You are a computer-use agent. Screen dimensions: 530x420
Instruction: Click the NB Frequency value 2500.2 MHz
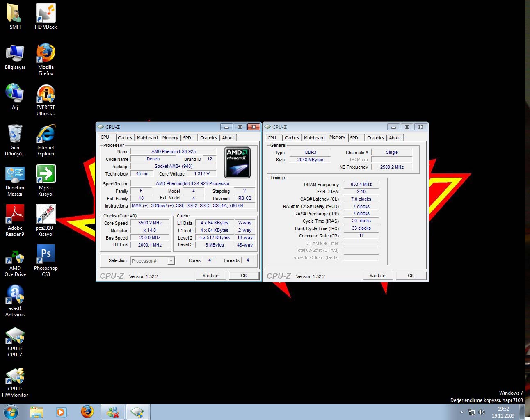(x=392, y=167)
